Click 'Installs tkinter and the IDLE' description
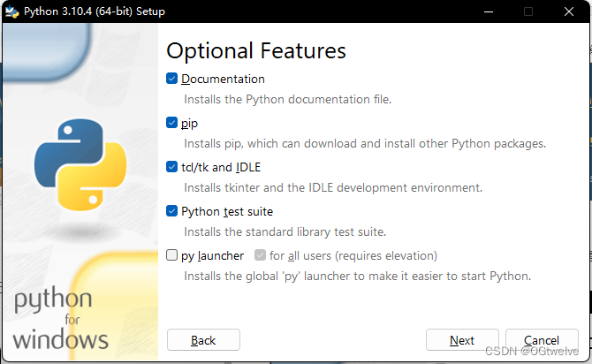This screenshot has width=592, height=364. [x=333, y=187]
